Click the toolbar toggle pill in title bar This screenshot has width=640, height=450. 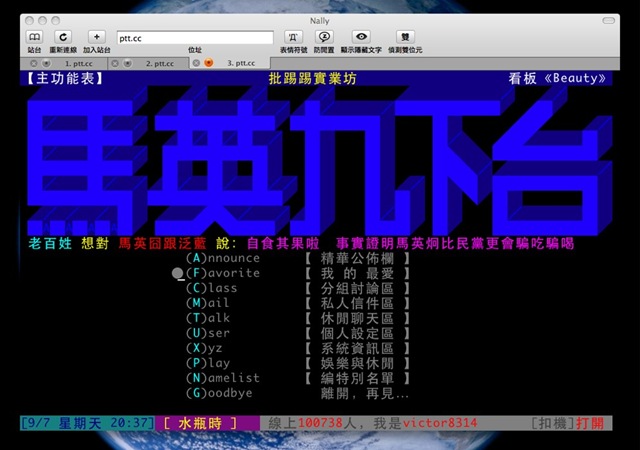tap(608, 20)
